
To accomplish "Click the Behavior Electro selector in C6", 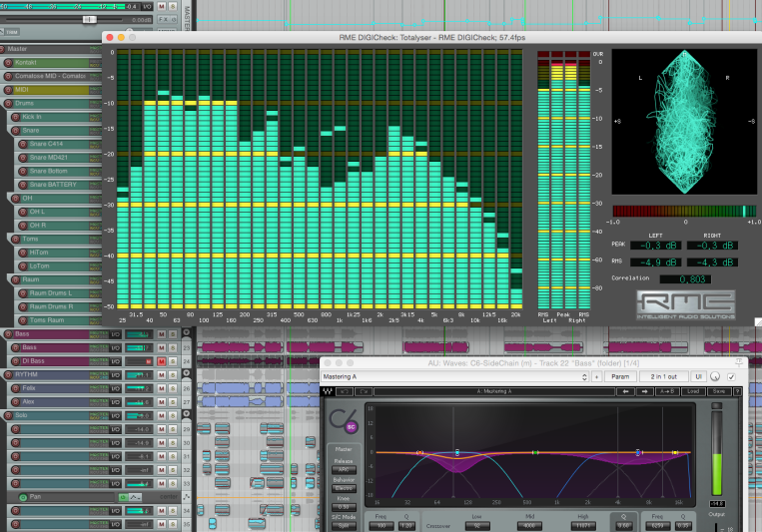I will 344,488.
